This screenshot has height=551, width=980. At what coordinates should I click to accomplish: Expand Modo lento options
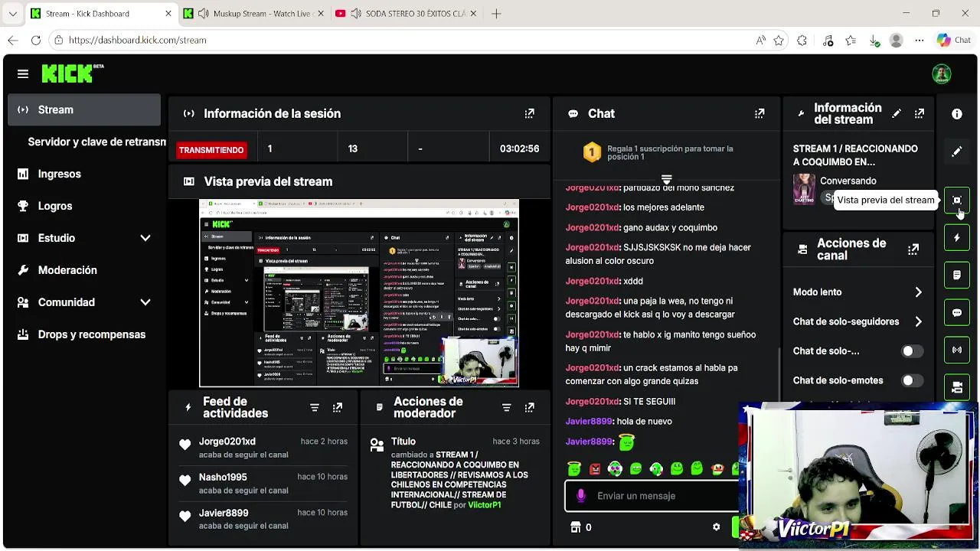(x=918, y=292)
